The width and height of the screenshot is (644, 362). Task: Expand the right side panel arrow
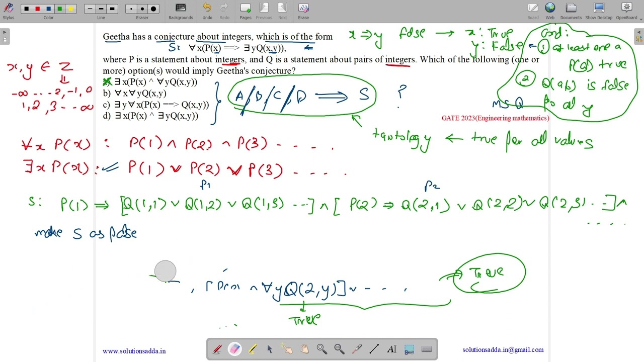click(639, 37)
